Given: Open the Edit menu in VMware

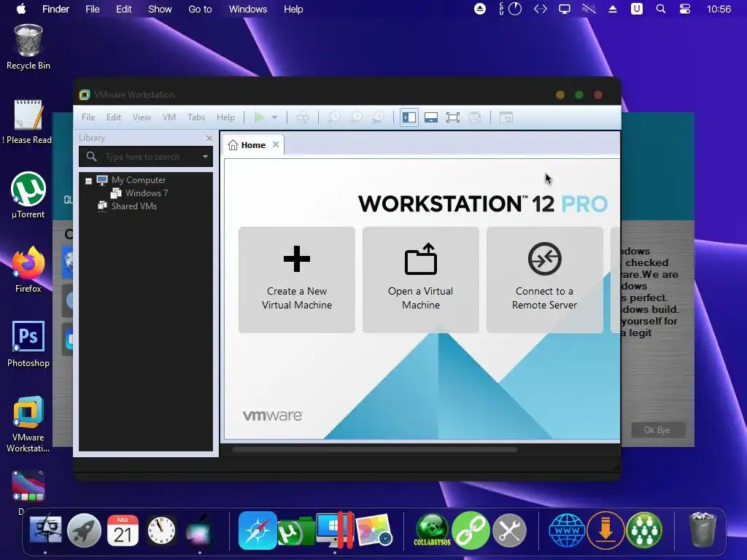Looking at the screenshot, I should point(113,117).
